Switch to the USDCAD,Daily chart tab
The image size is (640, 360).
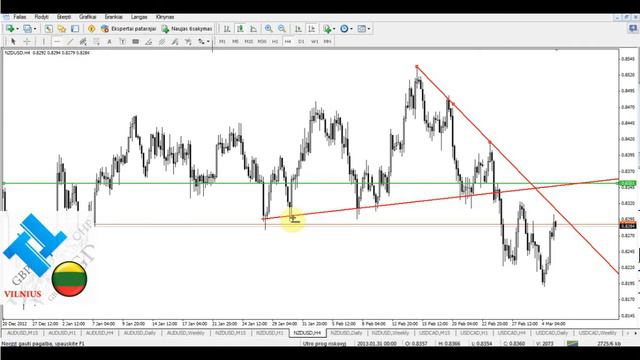coord(552,333)
